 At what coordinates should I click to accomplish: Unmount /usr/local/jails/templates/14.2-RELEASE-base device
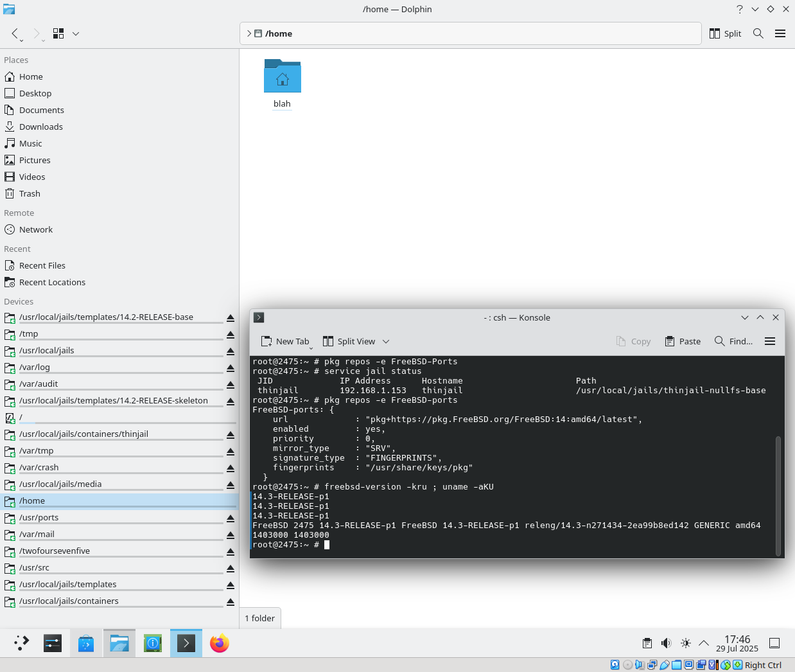point(231,318)
